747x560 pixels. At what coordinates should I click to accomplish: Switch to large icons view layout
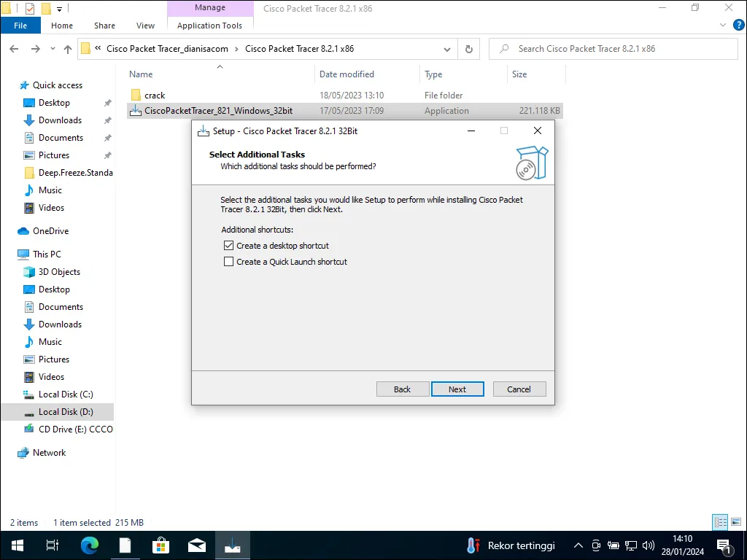point(735,522)
